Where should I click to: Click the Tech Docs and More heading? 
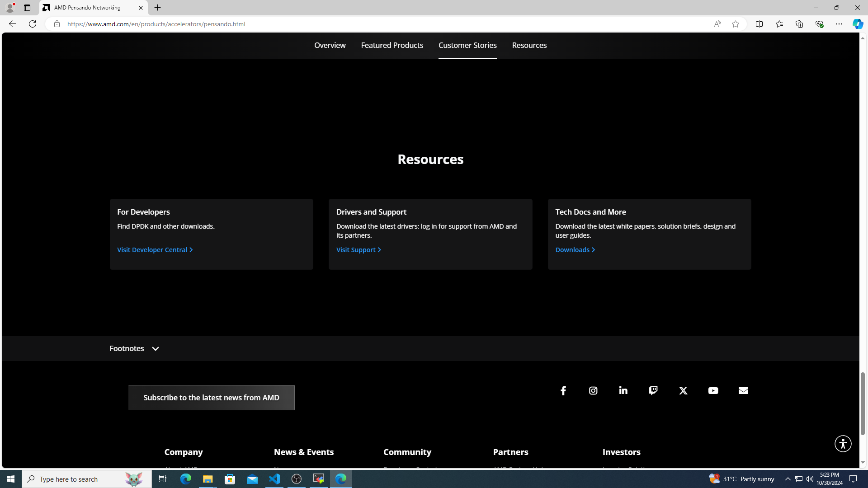(590, 212)
